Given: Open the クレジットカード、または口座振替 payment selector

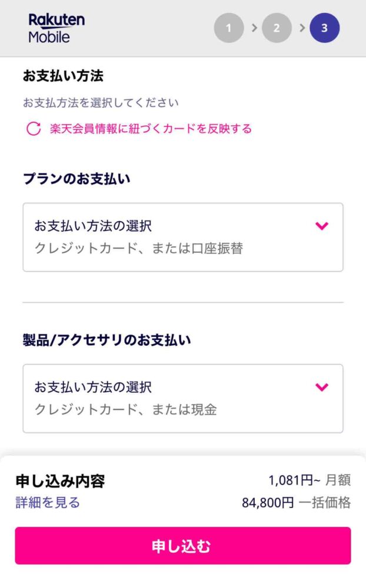Looking at the screenshot, I should [x=183, y=238].
